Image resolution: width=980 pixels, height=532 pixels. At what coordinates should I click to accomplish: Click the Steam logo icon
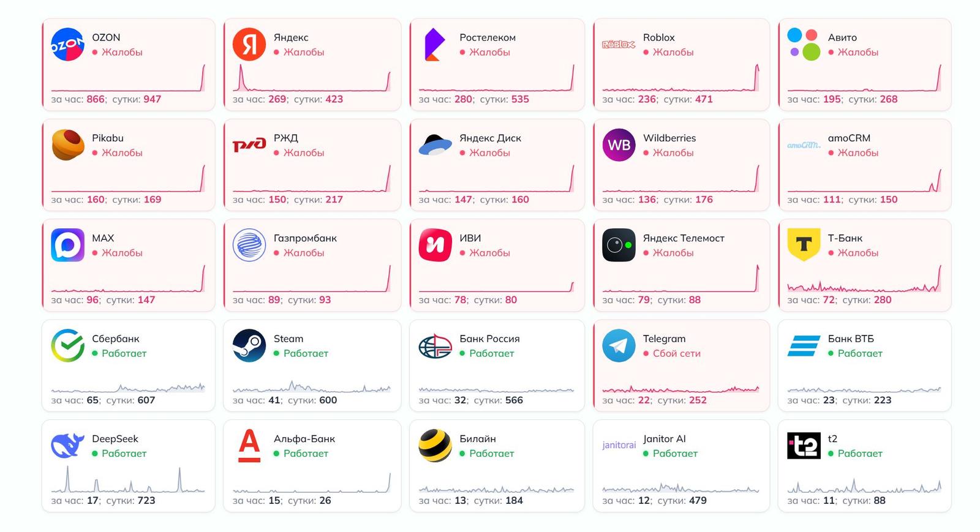249,346
